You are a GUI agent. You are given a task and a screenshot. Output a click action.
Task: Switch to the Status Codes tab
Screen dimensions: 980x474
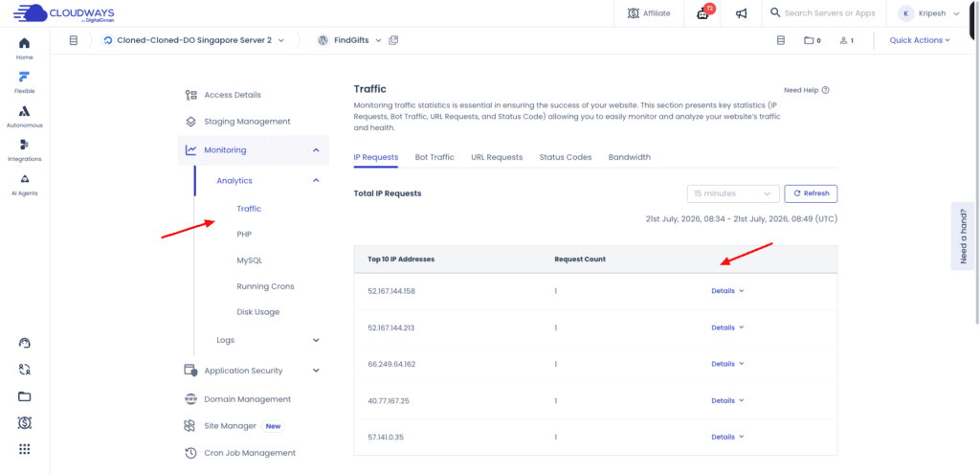tap(565, 157)
